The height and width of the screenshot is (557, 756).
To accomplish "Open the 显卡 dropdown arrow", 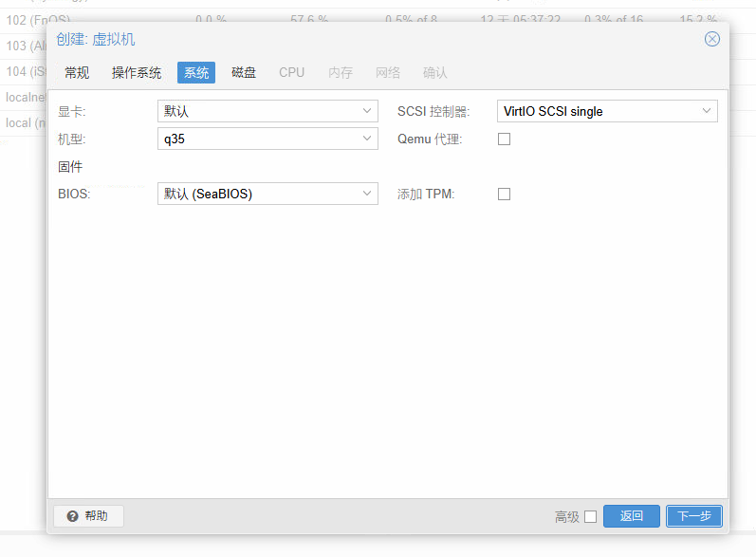I will 367,111.
